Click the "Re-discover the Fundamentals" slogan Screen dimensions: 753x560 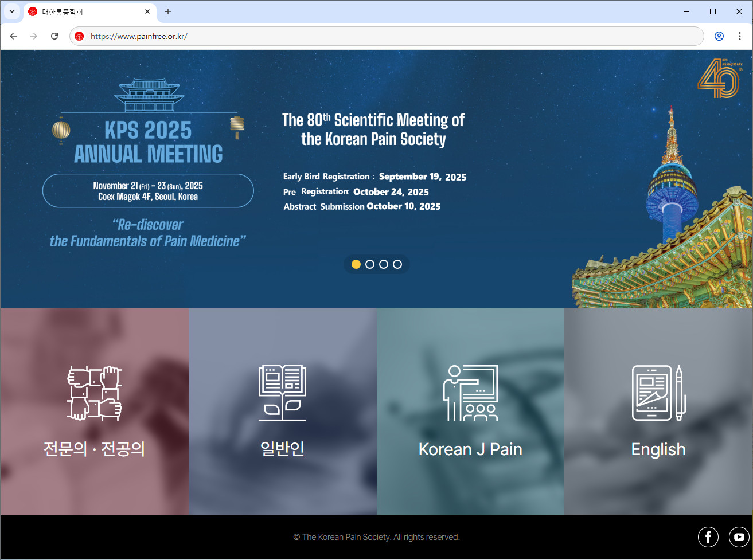[148, 233]
